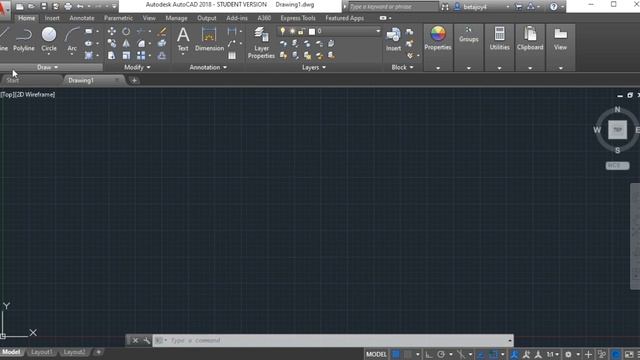Image resolution: width=640 pixels, height=360 pixels.
Task: Switch to the Layout1 tab
Action: pyautogui.click(x=42, y=352)
